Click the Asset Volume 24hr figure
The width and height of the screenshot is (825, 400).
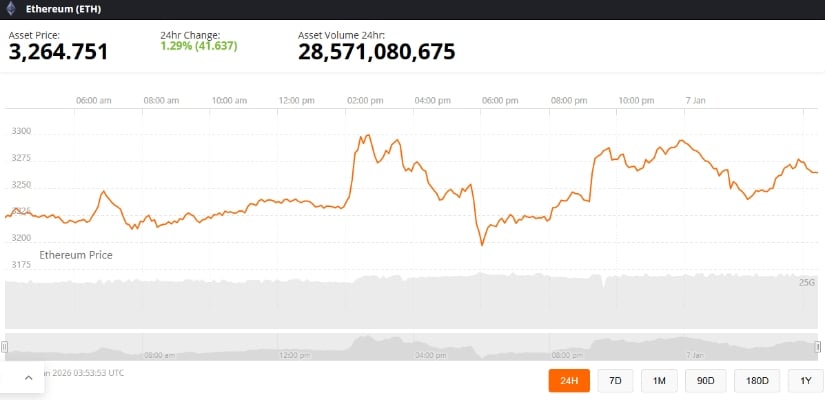[376, 52]
